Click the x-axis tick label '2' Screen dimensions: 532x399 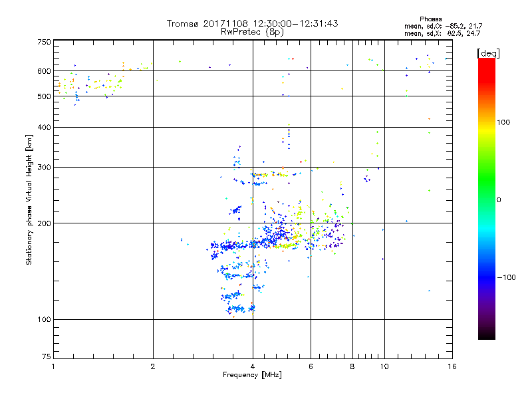click(x=153, y=366)
